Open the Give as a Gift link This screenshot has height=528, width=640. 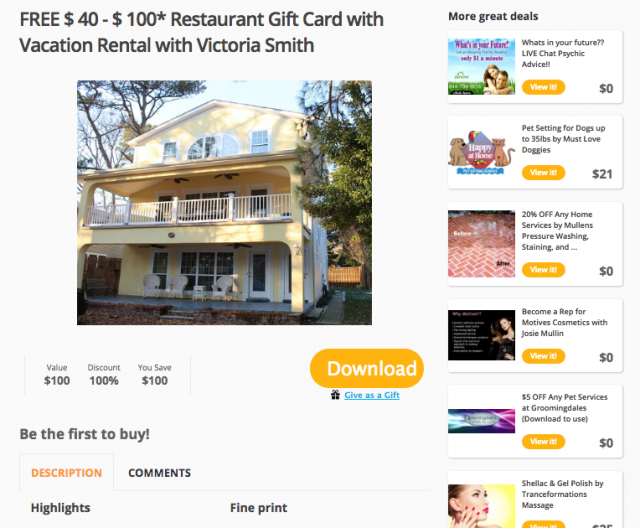372,395
